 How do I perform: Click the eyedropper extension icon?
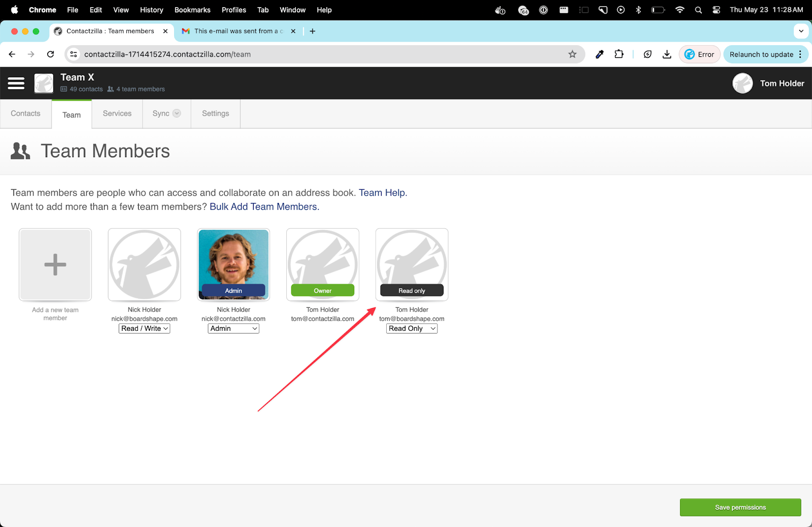pos(599,54)
